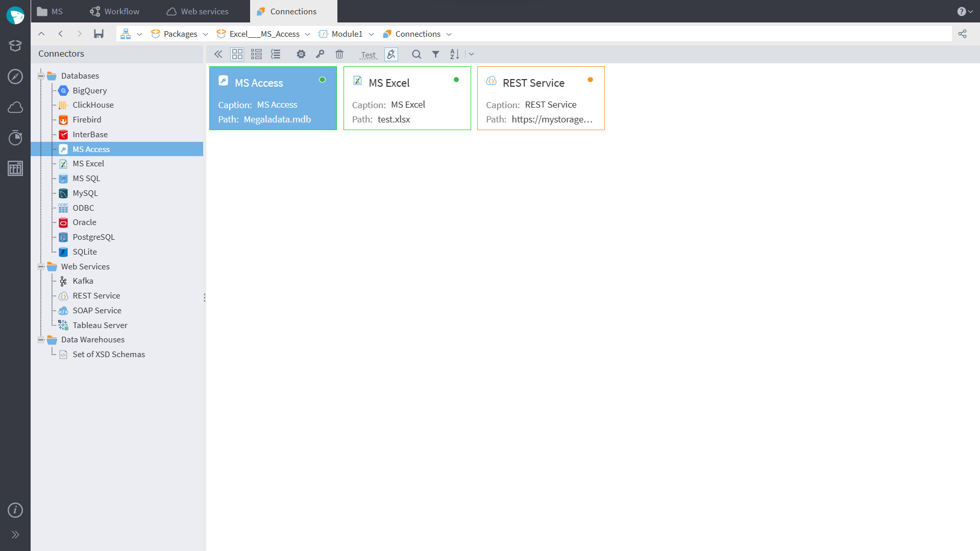
Task: Open connection settings gear icon
Action: (x=301, y=54)
